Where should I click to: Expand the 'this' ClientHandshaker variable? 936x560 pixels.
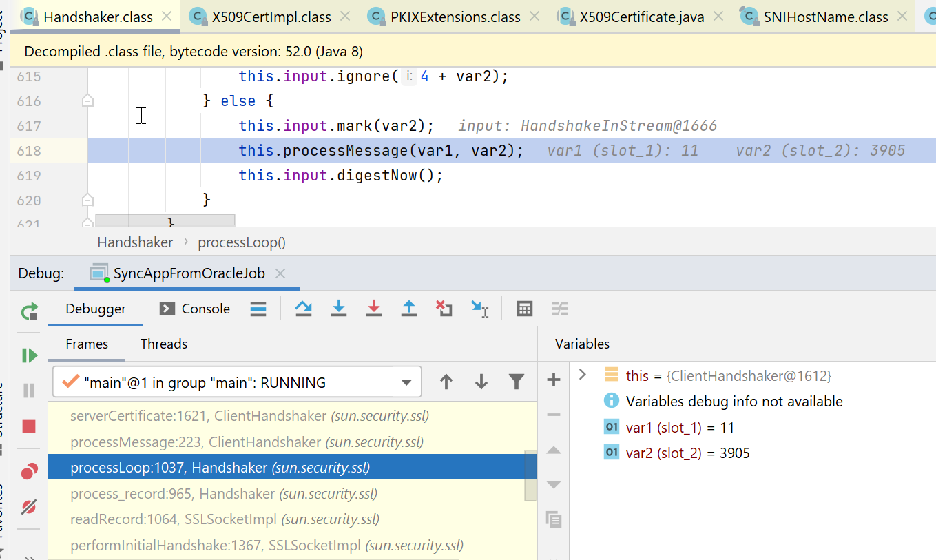coord(583,375)
